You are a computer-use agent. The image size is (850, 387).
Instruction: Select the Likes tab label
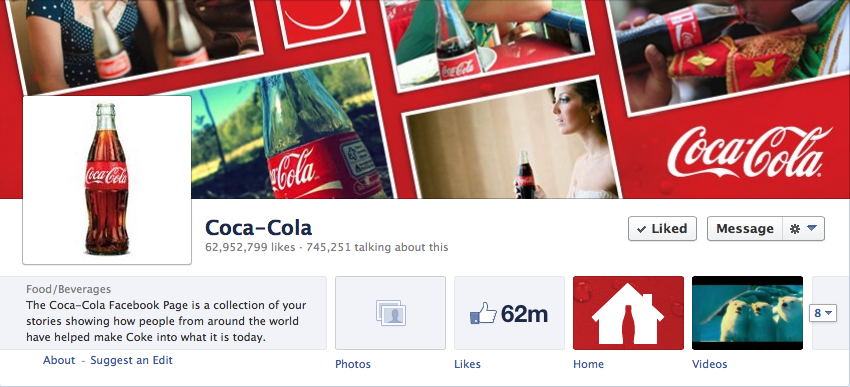pos(467,364)
